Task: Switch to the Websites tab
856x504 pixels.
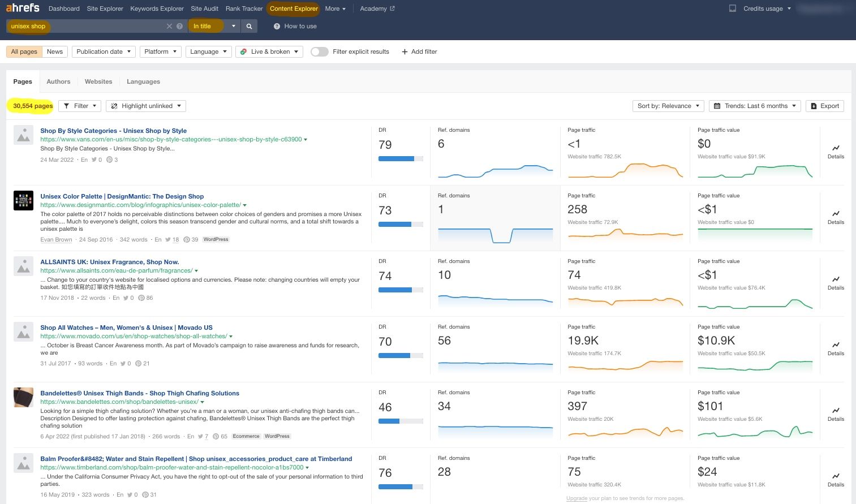Action: 98,81
